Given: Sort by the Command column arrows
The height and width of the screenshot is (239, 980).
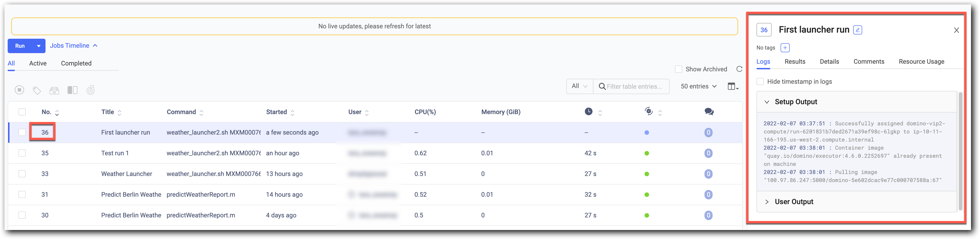Looking at the screenshot, I should tap(201, 113).
